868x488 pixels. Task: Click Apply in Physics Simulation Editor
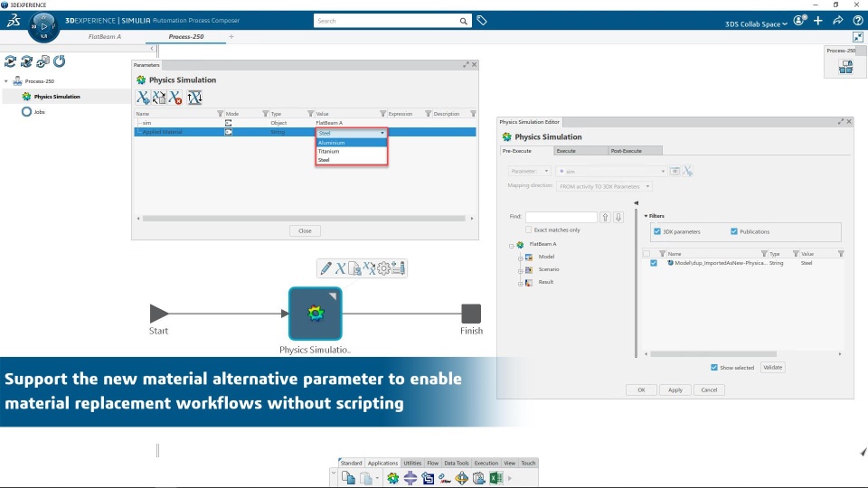click(x=675, y=389)
